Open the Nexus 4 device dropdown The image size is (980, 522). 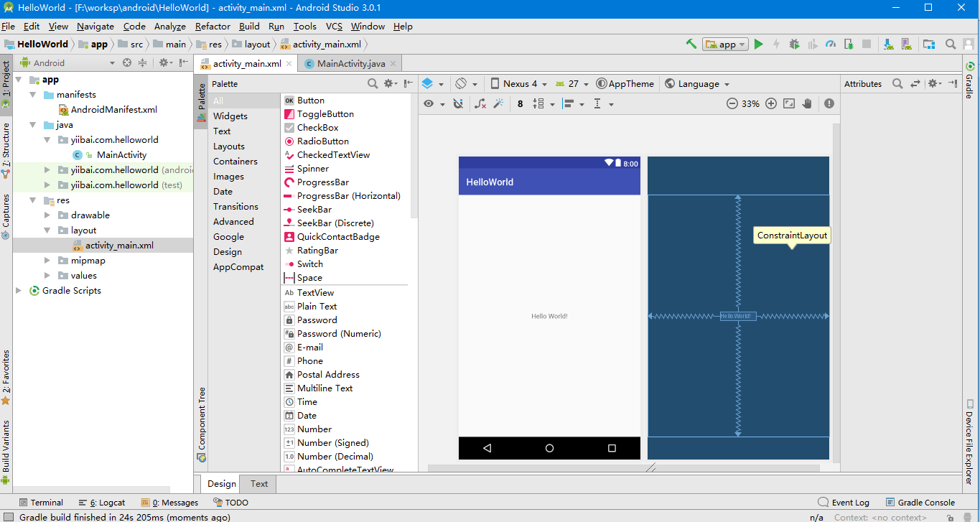click(518, 83)
